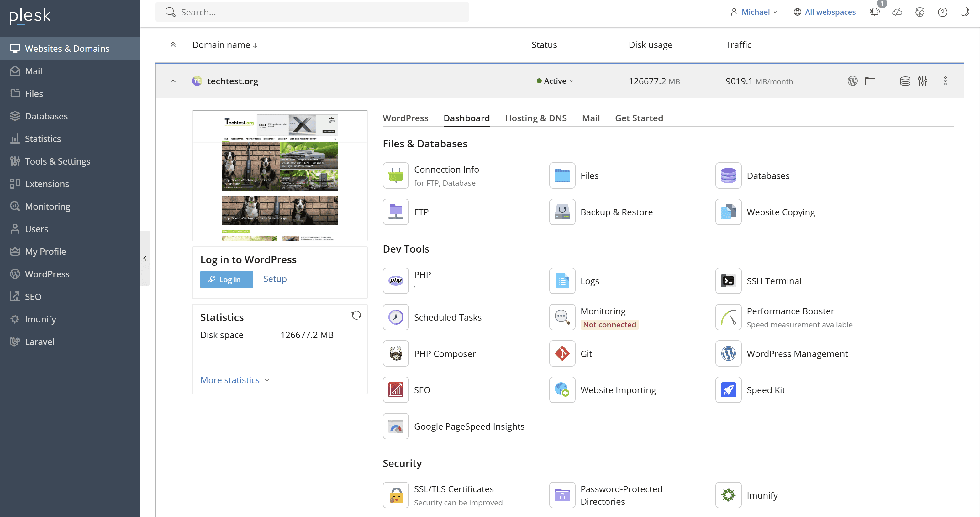Open the SSL/TLS Certificates icon

pos(396,495)
